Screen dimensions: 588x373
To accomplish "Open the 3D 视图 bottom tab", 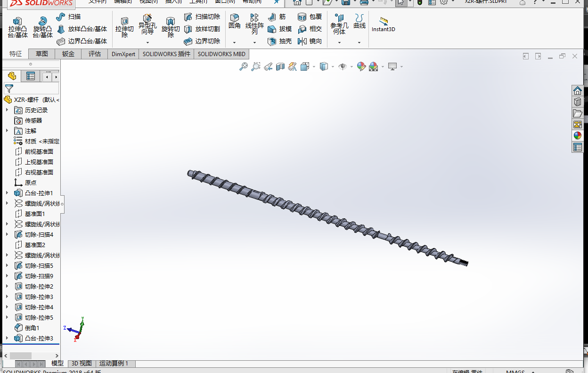I will pyautogui.click(x=82, y=364).
